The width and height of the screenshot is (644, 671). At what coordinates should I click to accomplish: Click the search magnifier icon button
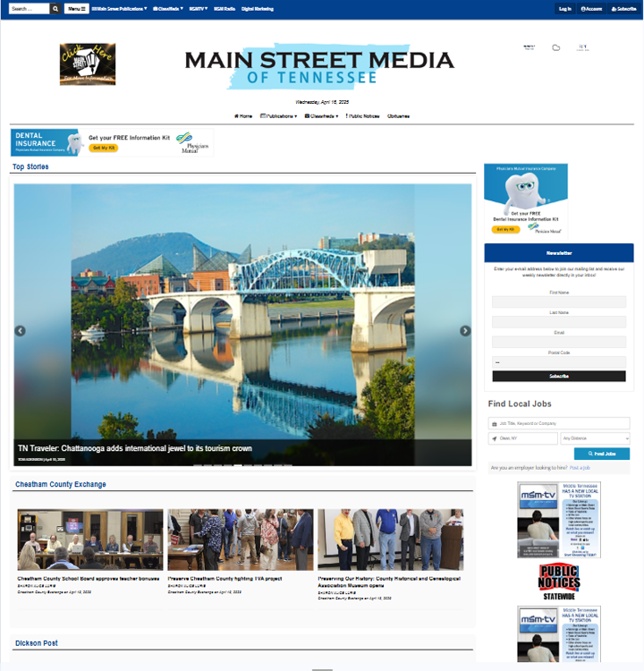point(55,9)
